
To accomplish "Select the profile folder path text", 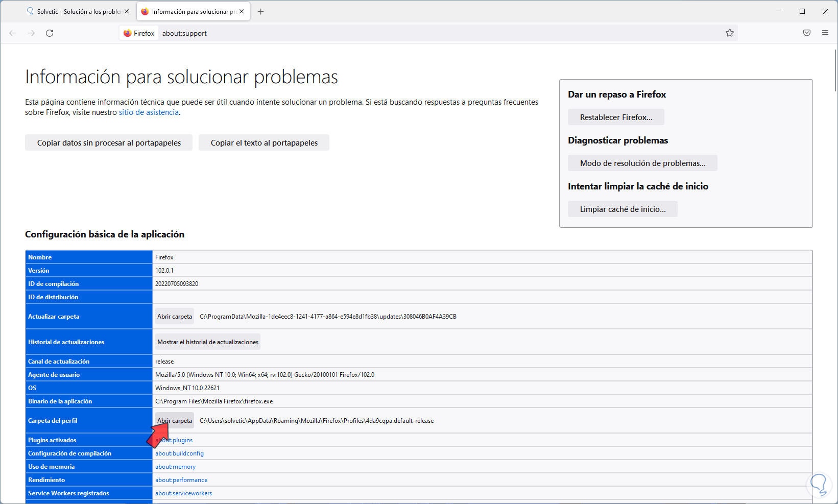I will pyautogui.click(x=317, y=421).
